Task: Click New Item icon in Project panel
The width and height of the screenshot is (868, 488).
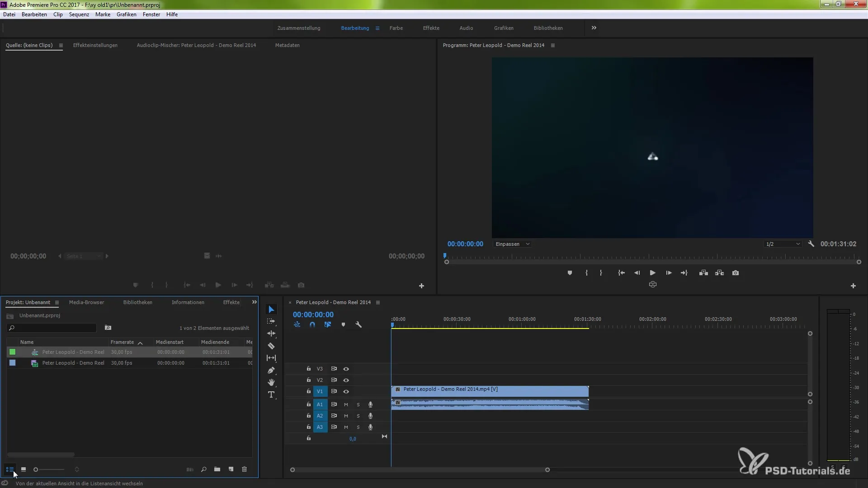Action: pyautogui.click(x=231, y=469)
